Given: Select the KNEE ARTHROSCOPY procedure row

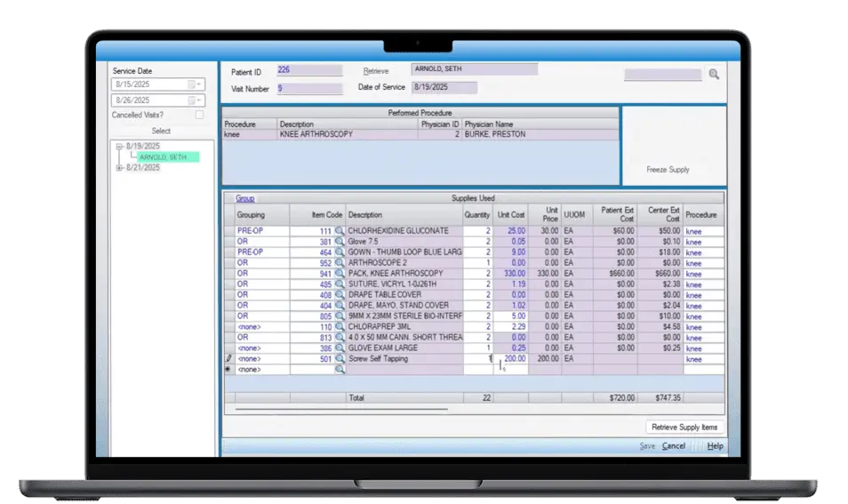Looking at the screenshot, I should tap(420, 134).
